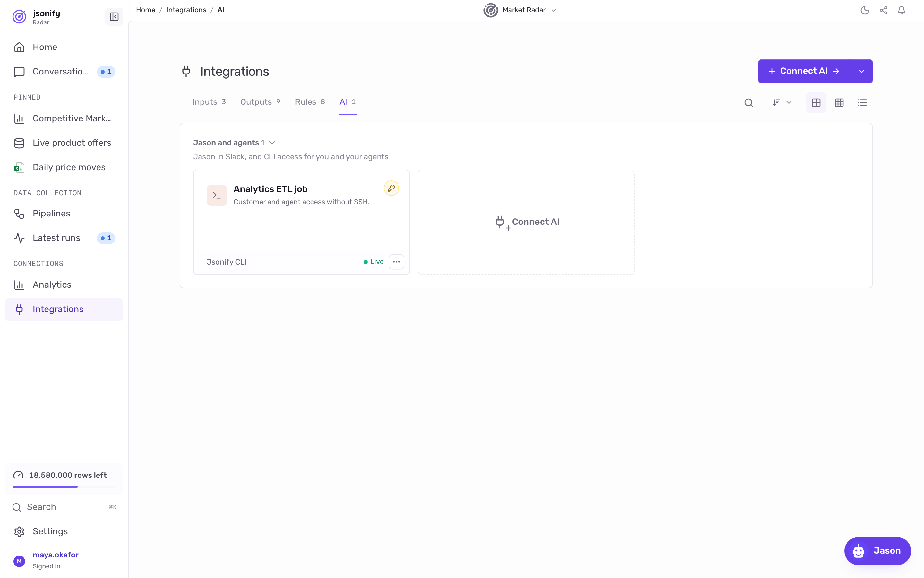This screenshot has height=578, width=924.
Task: Open the Market Radar workspace dropdown
Action: point(520,10)
